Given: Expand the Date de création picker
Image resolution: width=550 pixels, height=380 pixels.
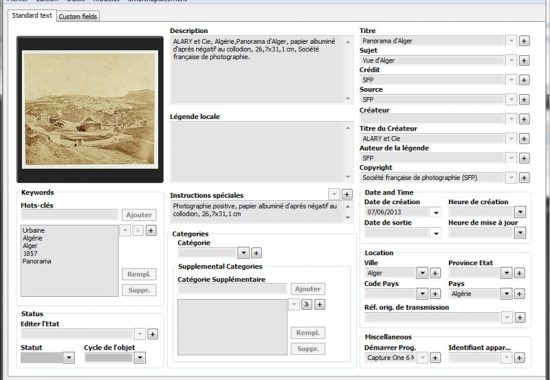Looking at the screenshot, I should pyautogui.click(x=436, y=212).
